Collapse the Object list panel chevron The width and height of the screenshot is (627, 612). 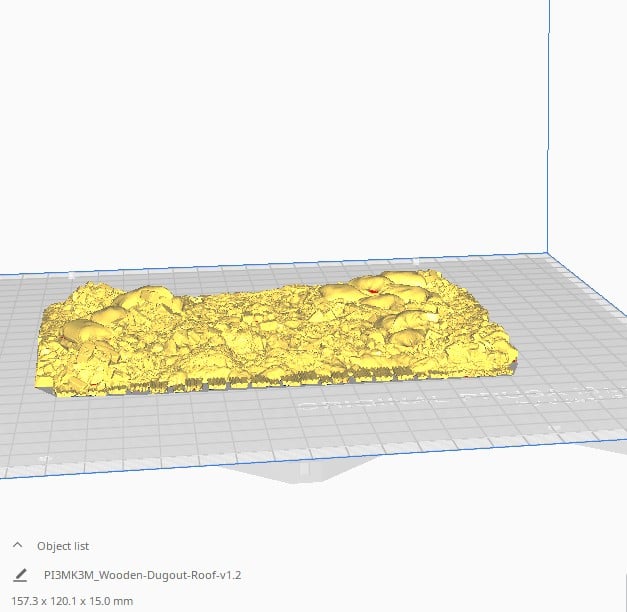point(18,545)
